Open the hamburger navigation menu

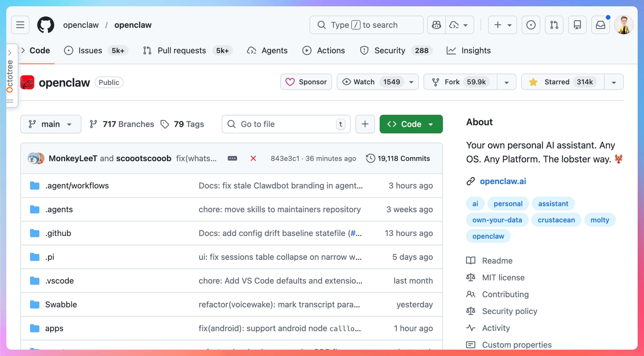[20, 25]
